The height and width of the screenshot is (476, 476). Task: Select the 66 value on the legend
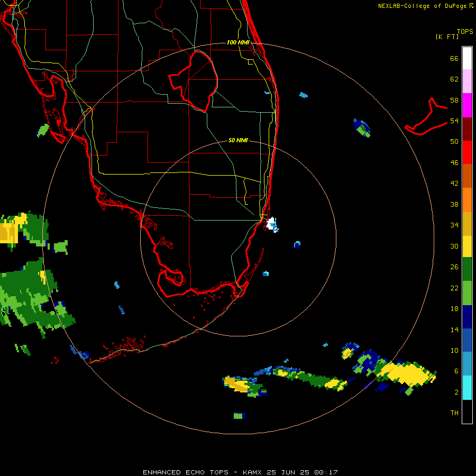click(454, 58)
